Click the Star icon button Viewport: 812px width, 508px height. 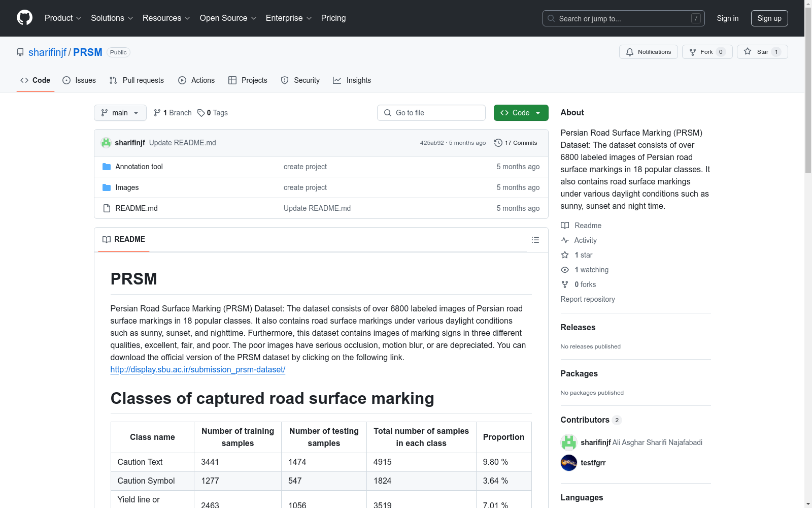pyautogui.click(x=748, y=51)
